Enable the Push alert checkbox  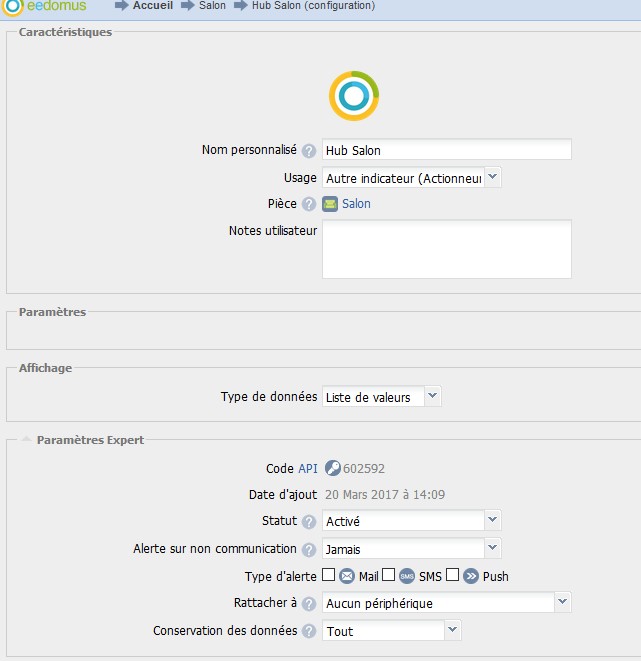[x=453, y=575]
